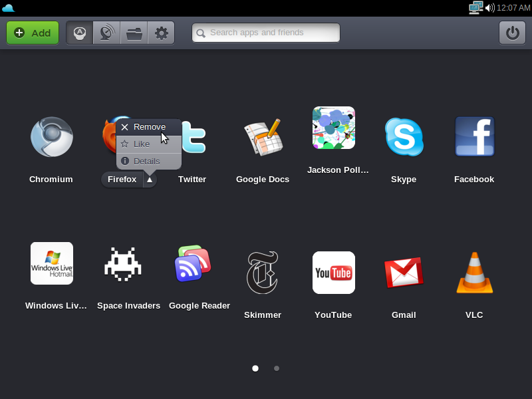Open the Chromium app icon
The image size is (532, 399).
click(x=51, y=137)
